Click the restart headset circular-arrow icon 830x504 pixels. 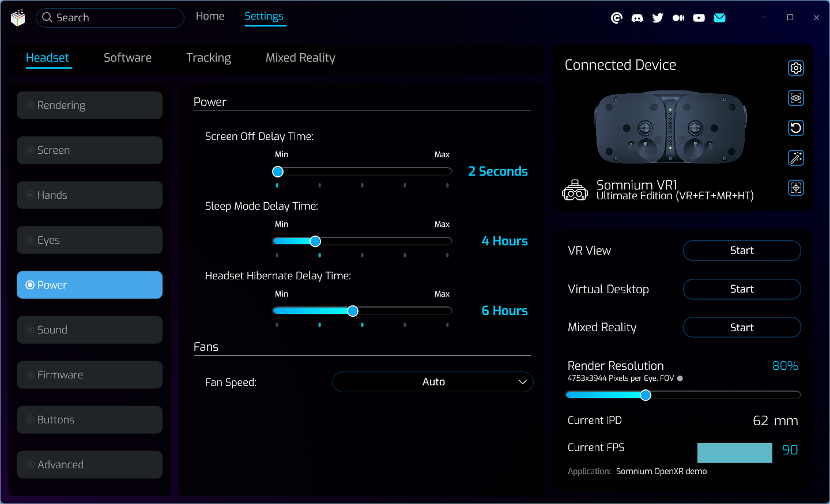tap(796, 128)
